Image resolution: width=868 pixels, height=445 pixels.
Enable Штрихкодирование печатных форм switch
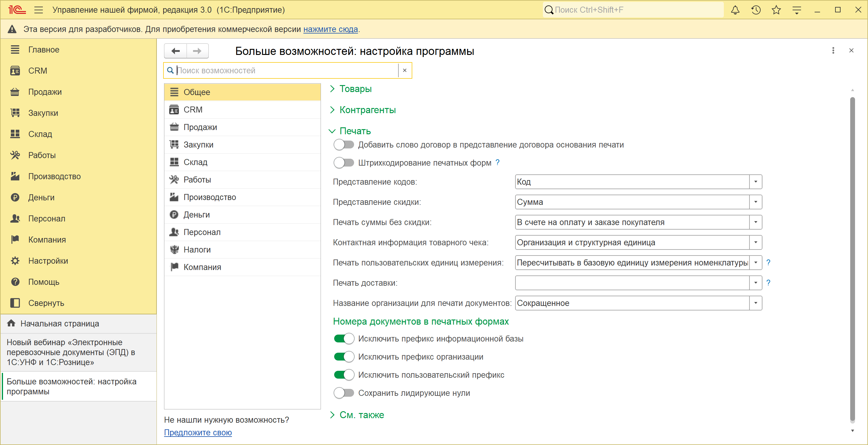coord(344,163)
